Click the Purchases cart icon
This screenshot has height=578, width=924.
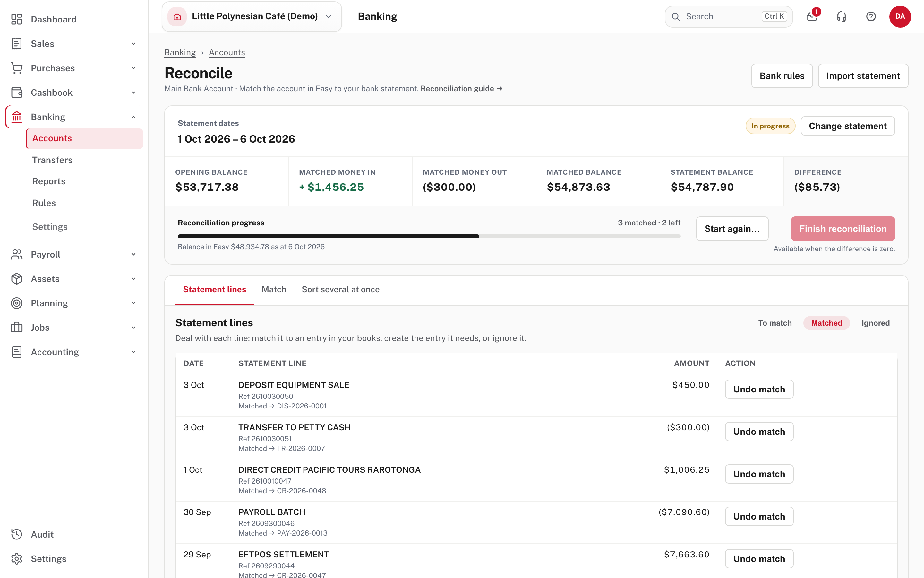tap(16, 68)
